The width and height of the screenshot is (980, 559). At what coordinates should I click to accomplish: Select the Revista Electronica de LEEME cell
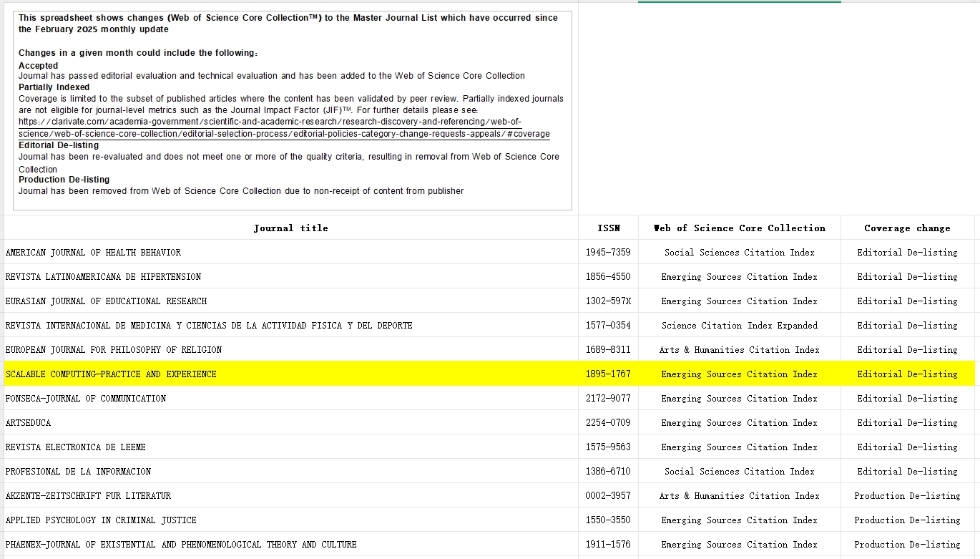click(291, 447)
